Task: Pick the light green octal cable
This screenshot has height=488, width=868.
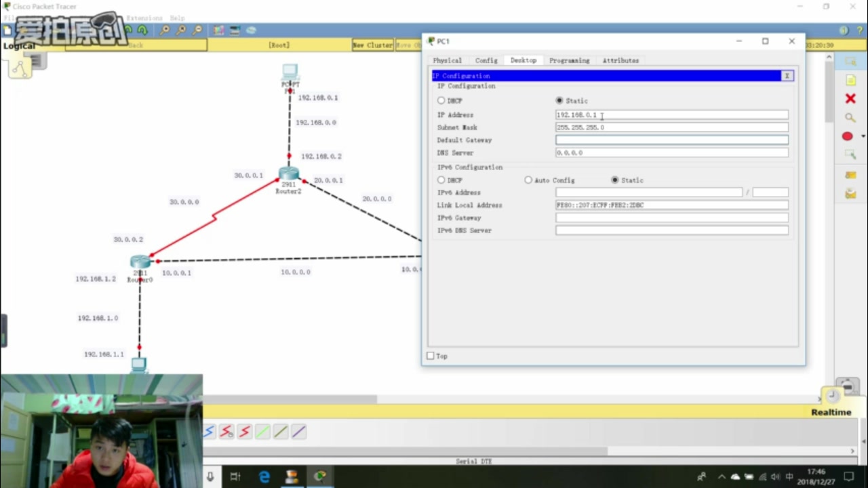Action: click(x=262, y=431)
